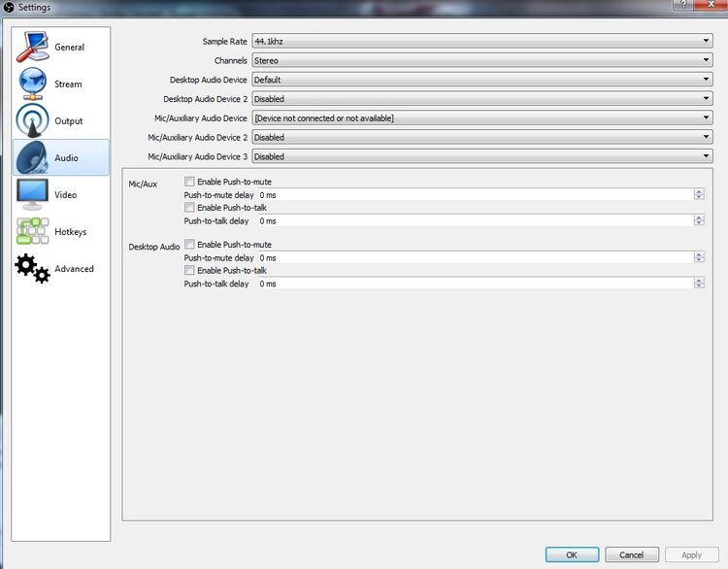Screen dimensions: 728x569
Task: Enable Push-to-mute for Desktop Audio
Action: pos(189,245)
